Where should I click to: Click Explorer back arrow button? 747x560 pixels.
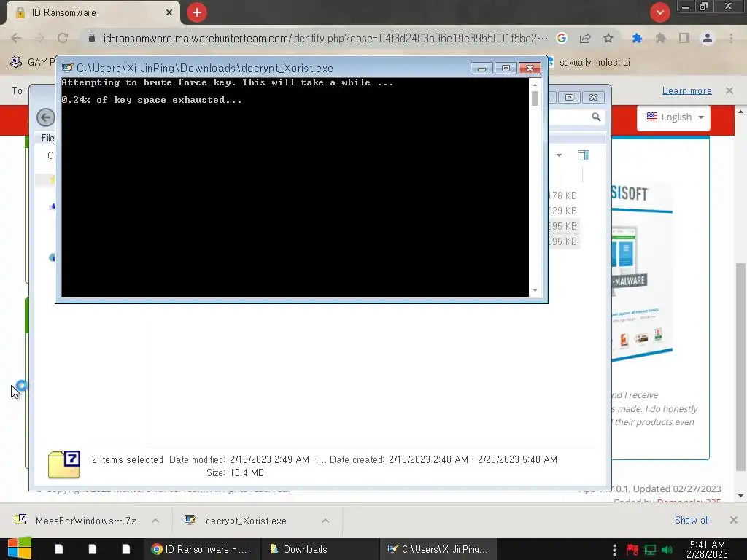46,117
